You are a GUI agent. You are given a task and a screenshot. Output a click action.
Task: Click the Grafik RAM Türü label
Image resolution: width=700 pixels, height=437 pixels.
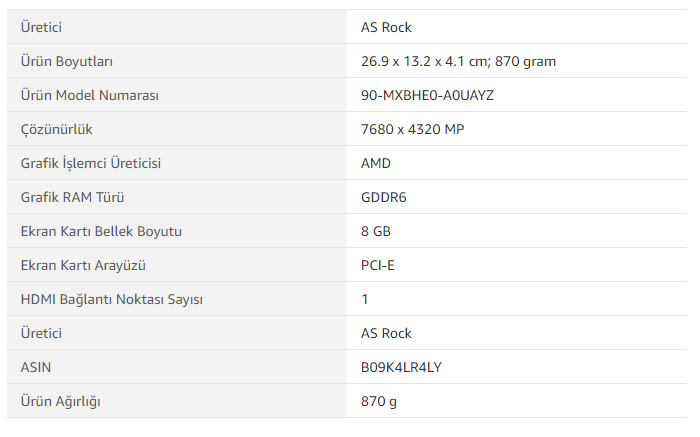(72, 197)
